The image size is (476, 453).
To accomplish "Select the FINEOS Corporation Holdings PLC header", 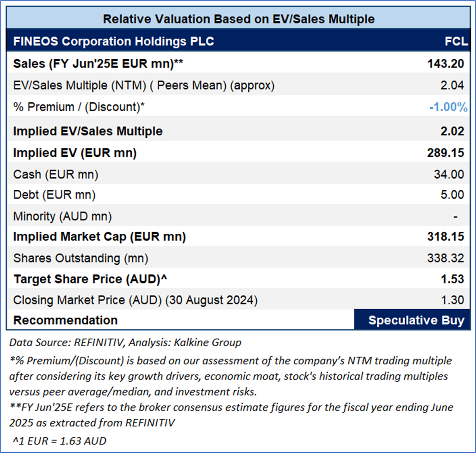I will (x=114, y=41).
